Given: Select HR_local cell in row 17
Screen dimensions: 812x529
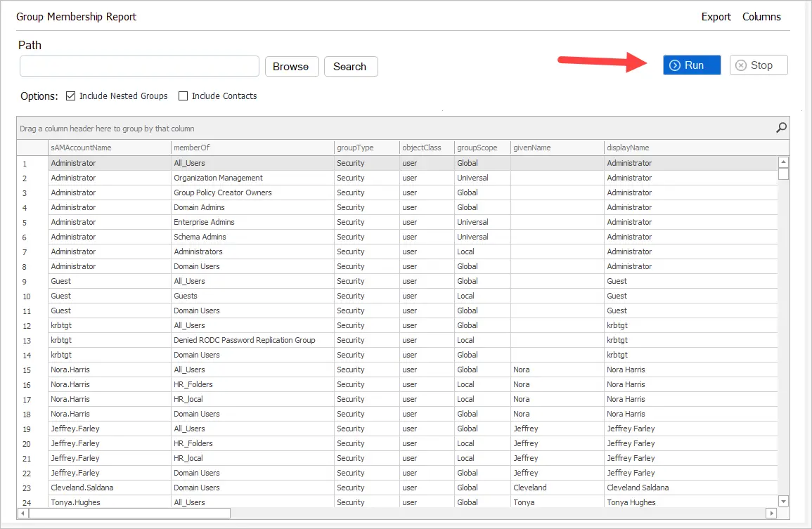Looking at the screenshot, I should [x=252, y=399].
